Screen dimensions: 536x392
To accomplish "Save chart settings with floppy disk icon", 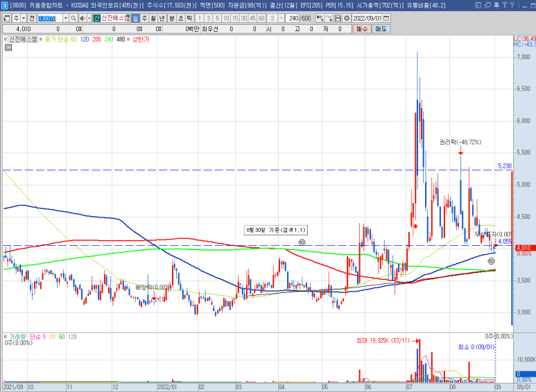I will click(x=338, y=18).
